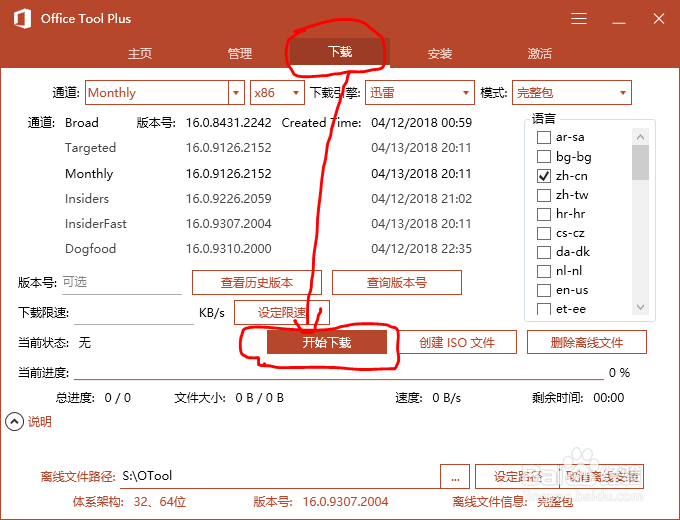This screenshot has height=520, width=680.
Task: Select the Monthly channel row in list
Action: pos(268,173)
